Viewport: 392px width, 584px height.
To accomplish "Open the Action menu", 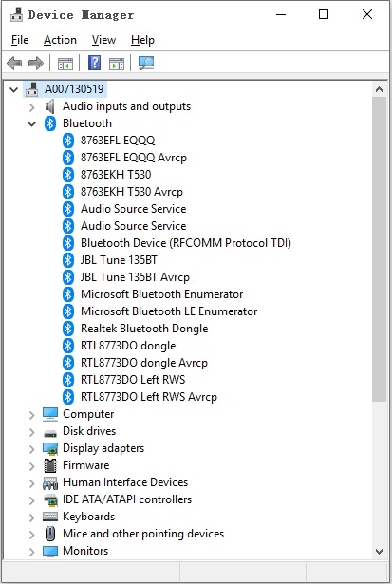I will pos(60,40).
